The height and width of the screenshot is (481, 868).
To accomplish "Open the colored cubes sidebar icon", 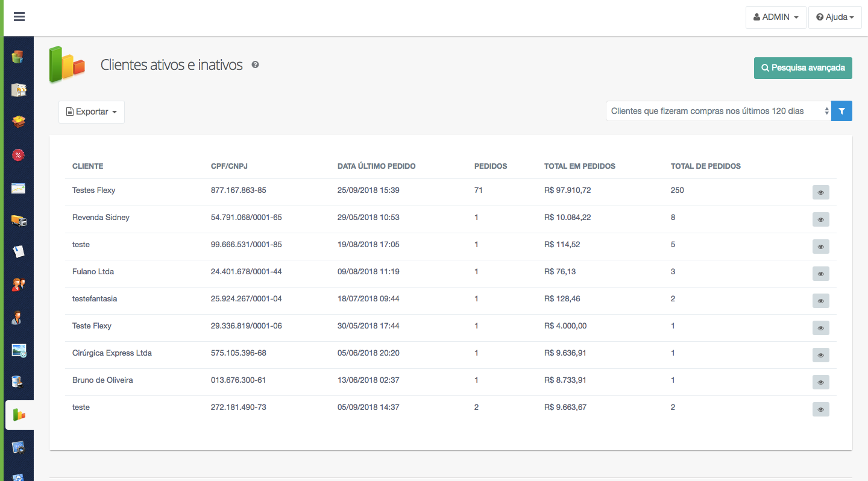I will (19, 57).
